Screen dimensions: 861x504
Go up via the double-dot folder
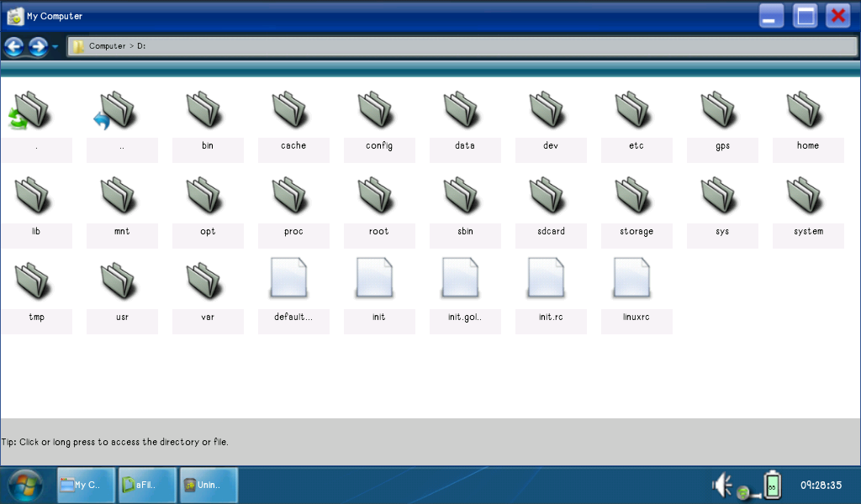click(x=114, y=110)
